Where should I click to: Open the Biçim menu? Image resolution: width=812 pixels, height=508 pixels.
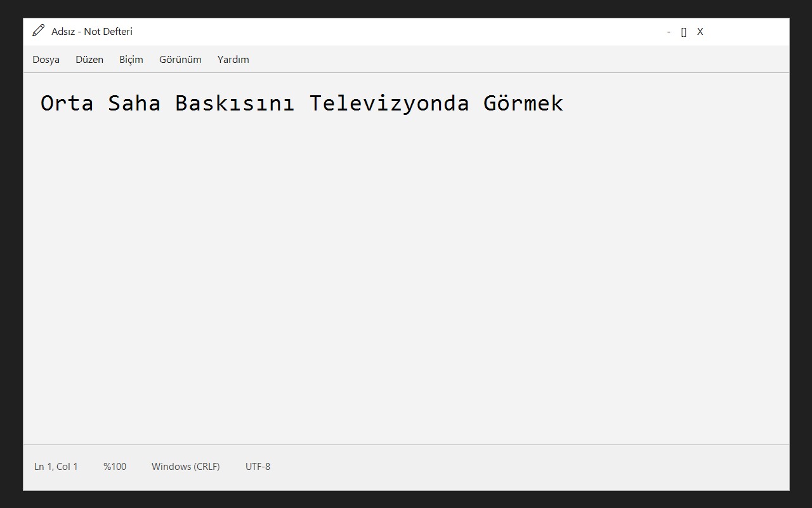point(131,60)
